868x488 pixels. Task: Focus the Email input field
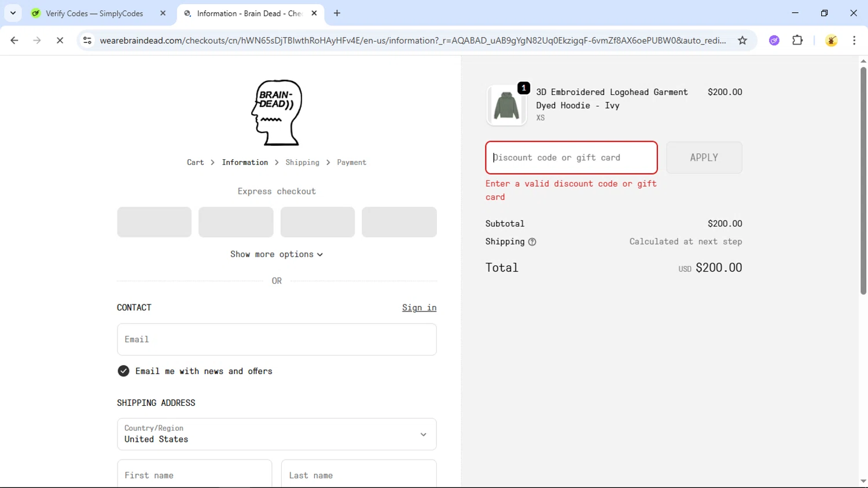pos(277,339)
